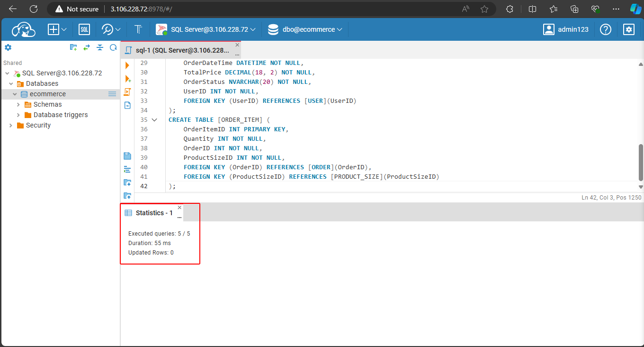Viewport: 644px width, 347px height.
Task: Open the administration settings gear in header
Action: pyautogui.click(x=629, y=29)
